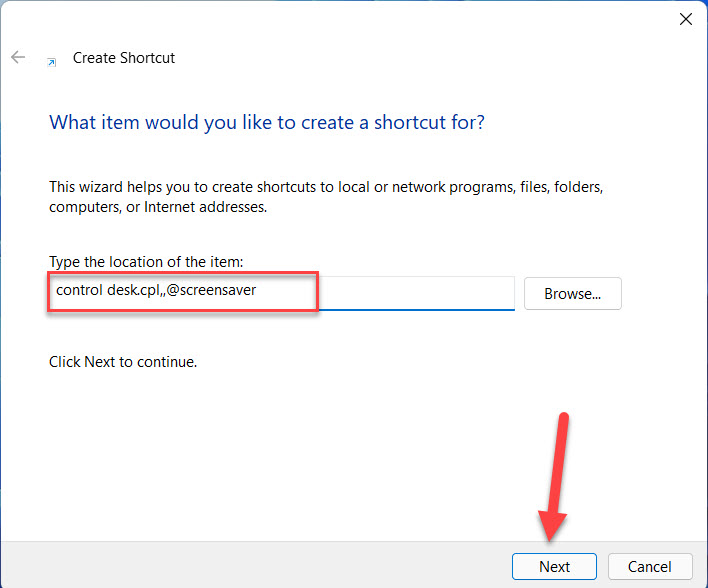The image size is (708, 588).
Task: Click 'desk.cpl' inside the location field
Action: [x=134, y=291]
